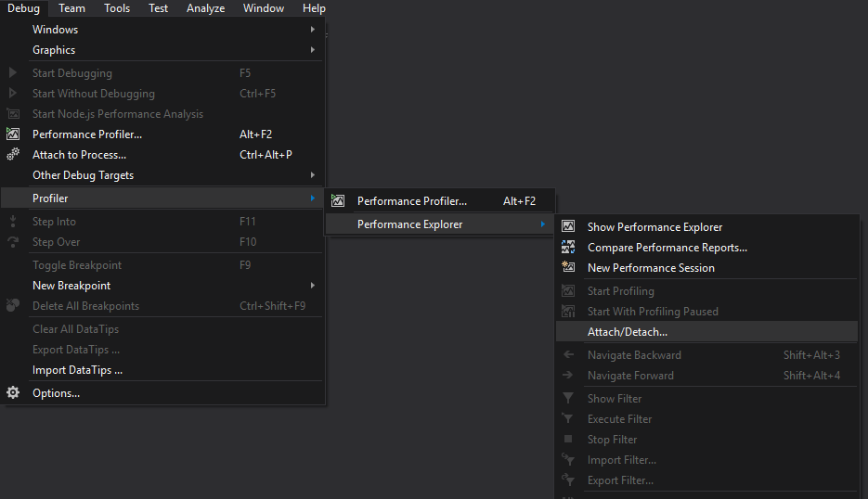Click the Ctrl+Alt+P shortcut text
Image resolution: width=868 pixels, height=499 pixels.
tap(266, 155)
